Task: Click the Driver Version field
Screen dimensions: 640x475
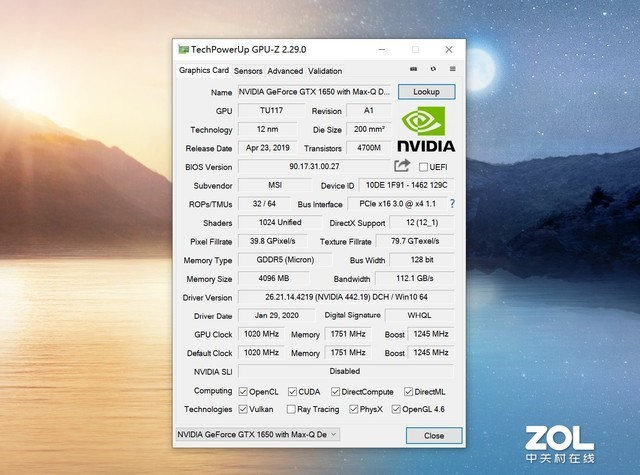Action: [x=346, y=297]
